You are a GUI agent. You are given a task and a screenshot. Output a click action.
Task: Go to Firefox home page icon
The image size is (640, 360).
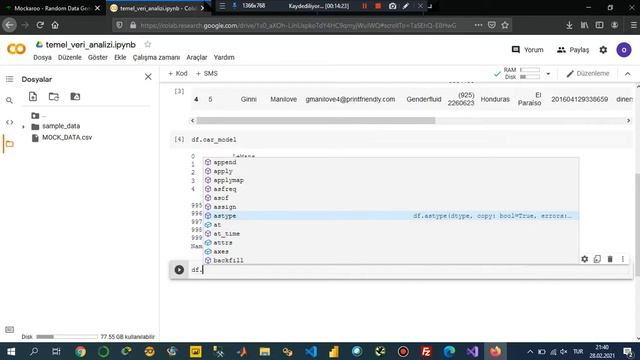(55, 25)
